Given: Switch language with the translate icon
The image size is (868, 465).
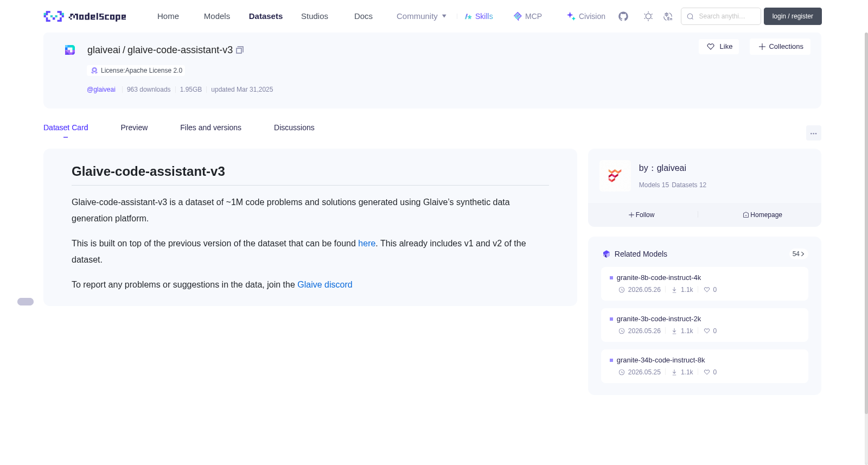Looking at the screenshot, I should click(668, 16).
